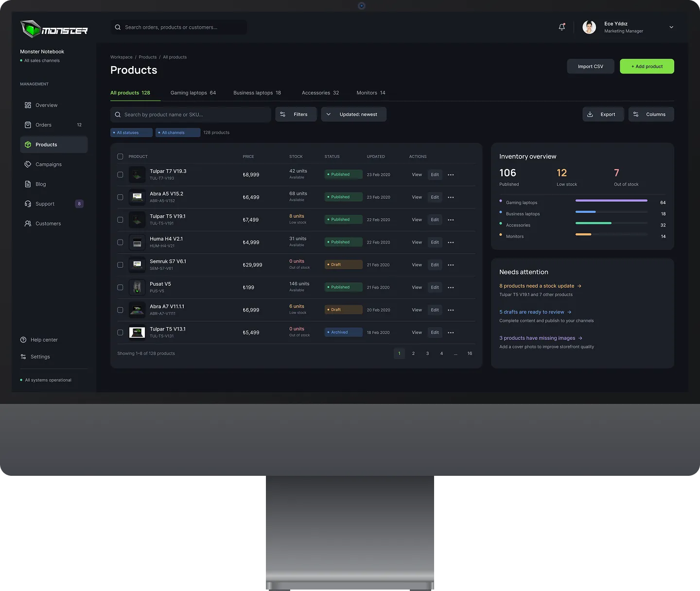Tick the Huma H4 V2.1 checkbox
700x591 pixels.
click(x=120, y=242)
